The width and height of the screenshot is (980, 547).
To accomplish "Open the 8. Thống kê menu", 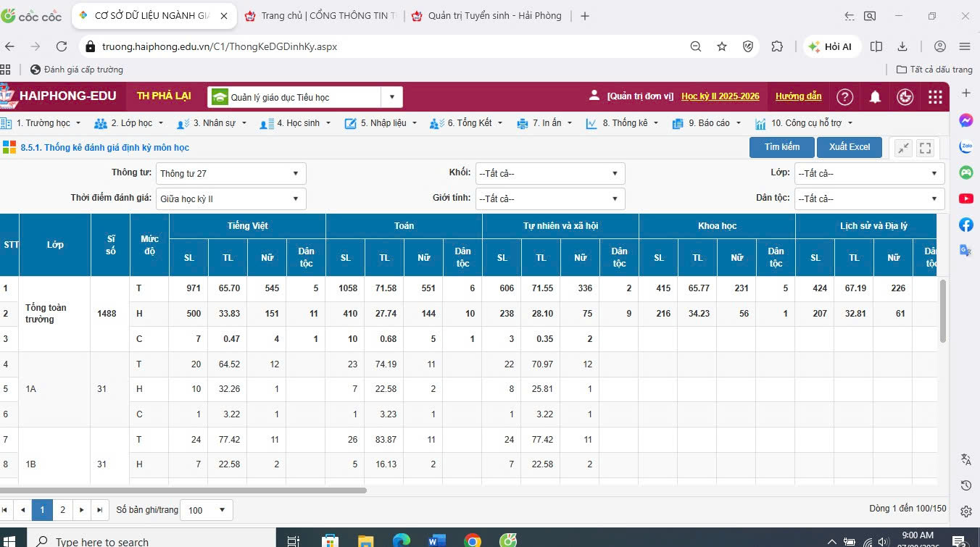I will 622,123.
